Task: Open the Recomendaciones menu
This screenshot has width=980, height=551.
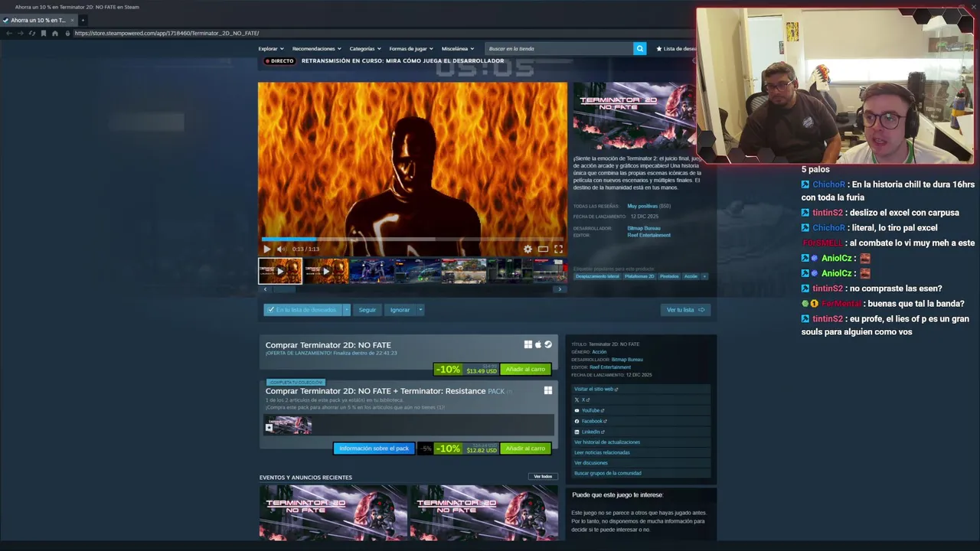Action: tap(316, 48)
